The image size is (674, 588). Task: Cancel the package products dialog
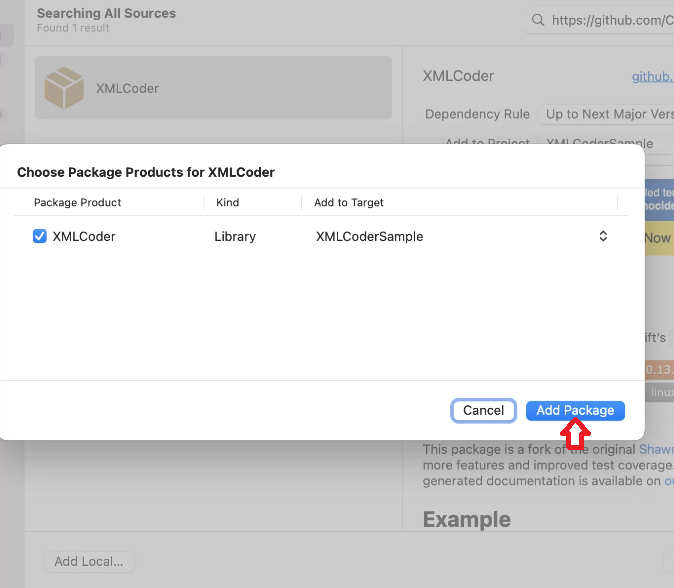483,410
